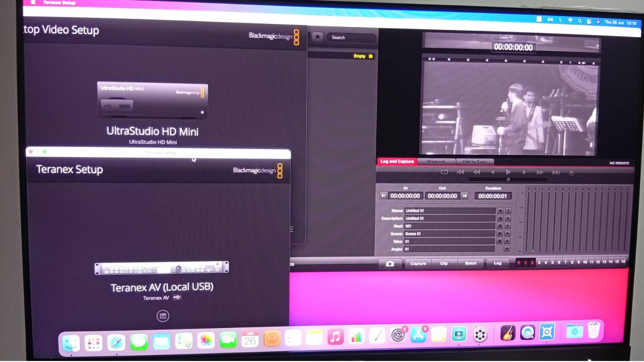Image resolution: width=644 pixels, height=362 pixels.
Task: Click the exclamation icon beside Name
Action: tap(508, 210)
